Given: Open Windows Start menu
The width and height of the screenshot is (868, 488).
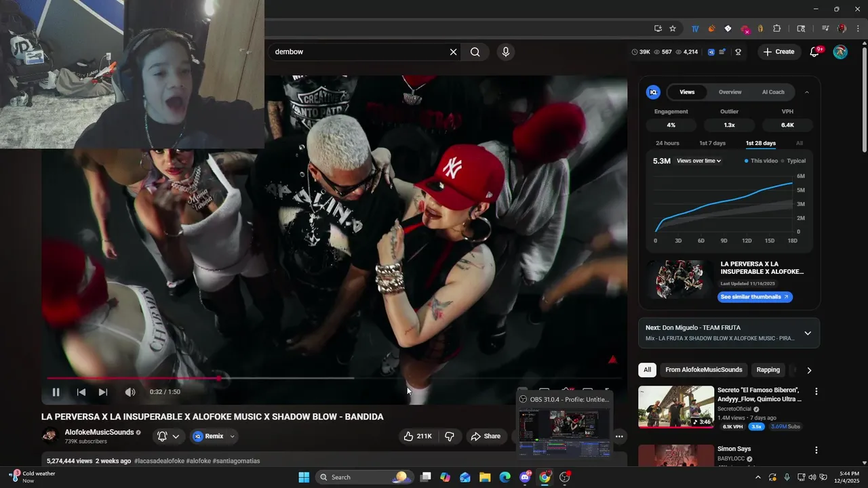Looking at the screenshot, I should (304, 477).
